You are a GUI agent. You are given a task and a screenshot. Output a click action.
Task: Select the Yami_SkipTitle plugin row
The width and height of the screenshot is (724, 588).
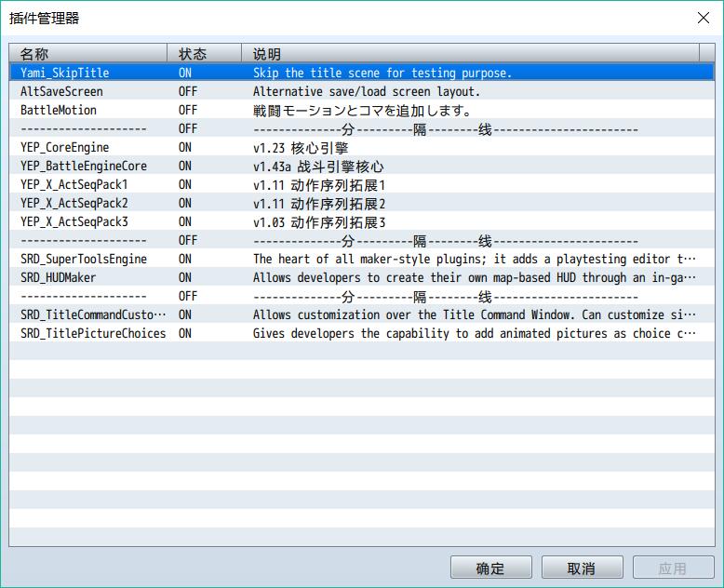point(362,73)
